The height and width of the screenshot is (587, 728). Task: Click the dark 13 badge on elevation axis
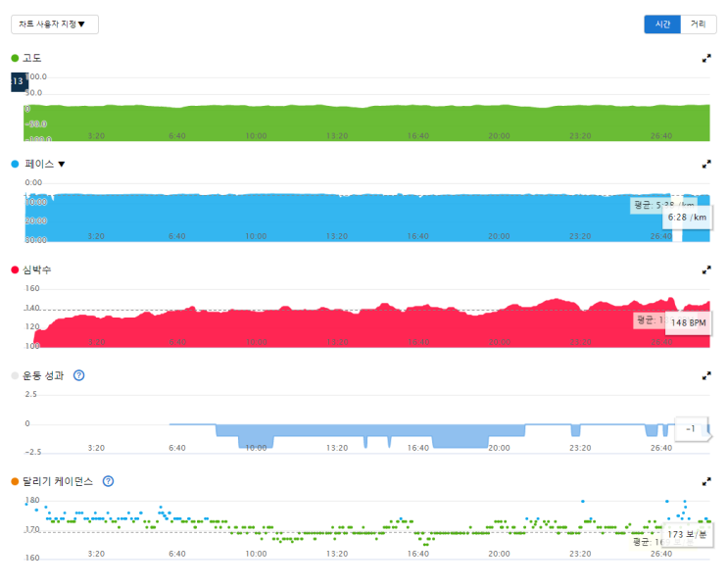pyautogui.click(x=19, y=81)
